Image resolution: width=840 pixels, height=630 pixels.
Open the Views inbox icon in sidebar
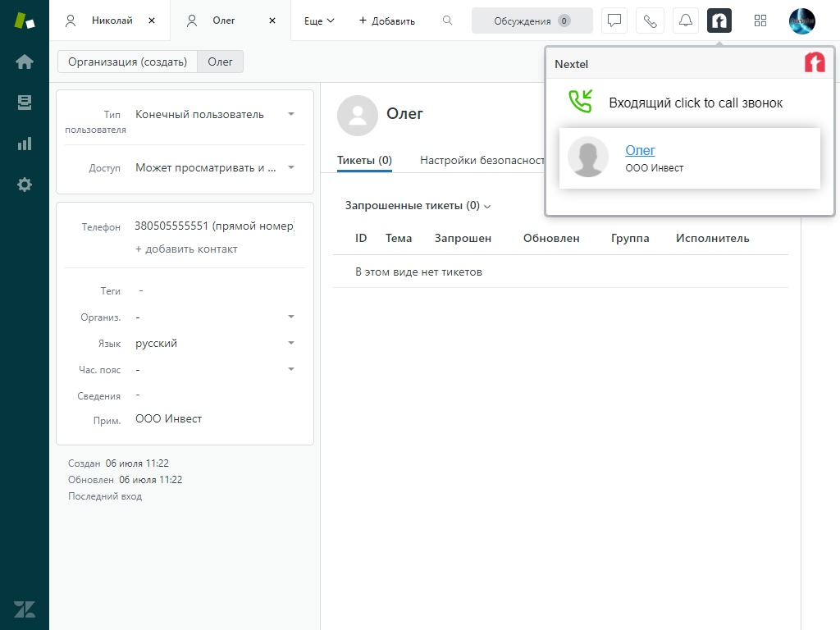pyautogui.click(x=25, y=103)
